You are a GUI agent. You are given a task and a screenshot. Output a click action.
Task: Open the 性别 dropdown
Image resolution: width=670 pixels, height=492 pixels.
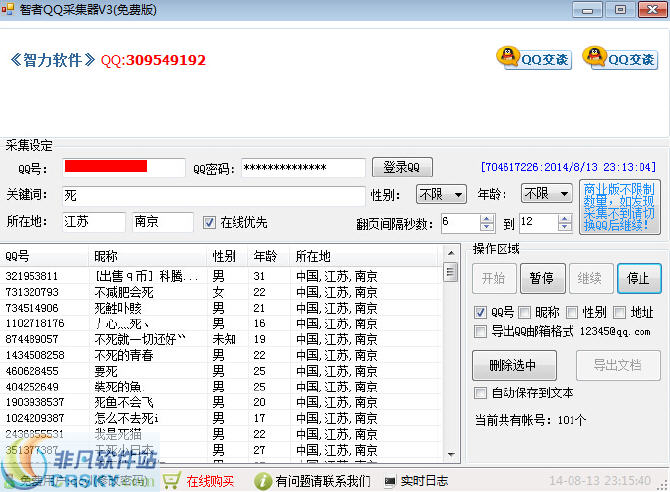441,194
